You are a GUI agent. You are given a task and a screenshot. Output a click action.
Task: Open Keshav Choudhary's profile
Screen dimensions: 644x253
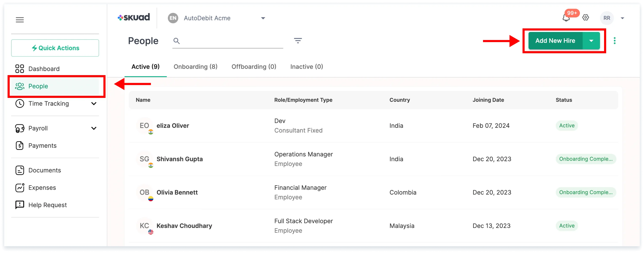[184, 226]
